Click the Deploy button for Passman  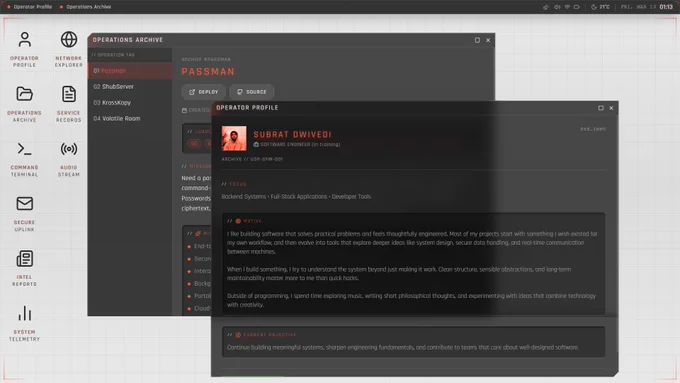click(x=203, y=92)
